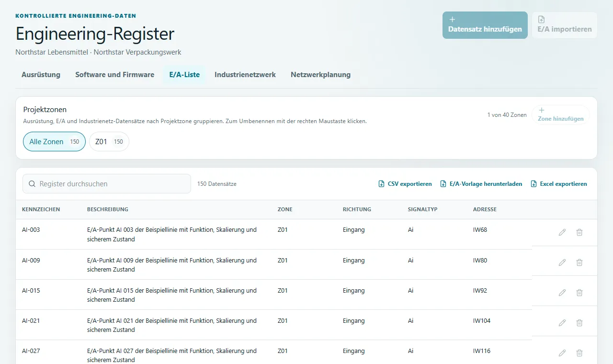The height and width of the screenshot is (364, 613).
Task: Delete the AI-003 record trash icon
Action: (x=579, y=232)
